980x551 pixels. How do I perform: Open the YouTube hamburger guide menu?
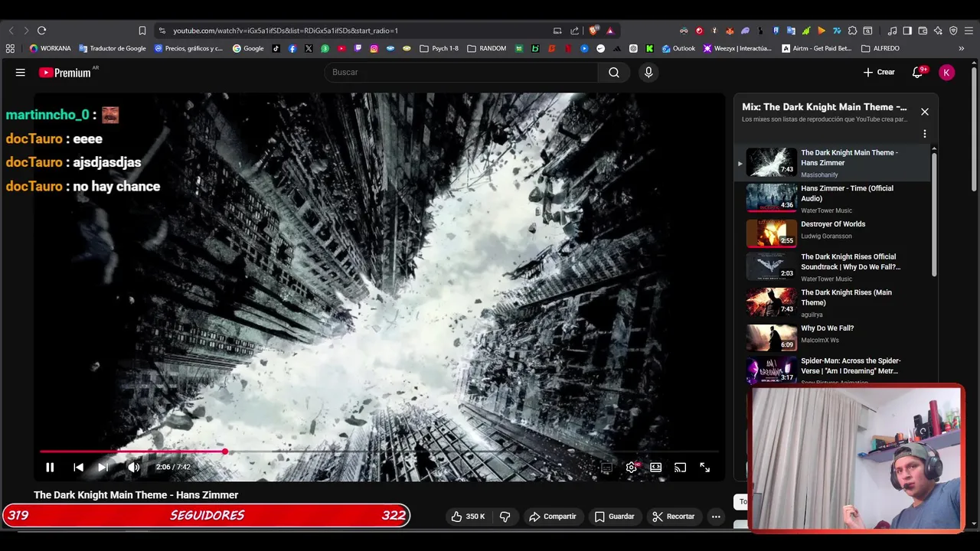coord(21,72)
